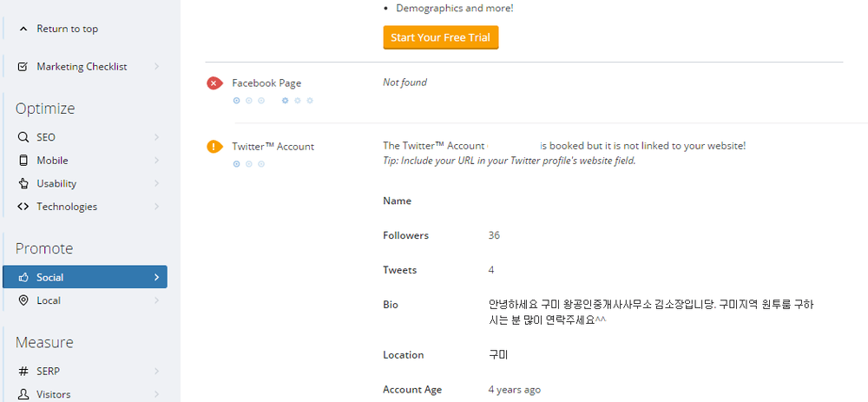Screen dimensions: 868x402
Task: Expand the Technologies section chevron
Action: (x=156, y=207)
